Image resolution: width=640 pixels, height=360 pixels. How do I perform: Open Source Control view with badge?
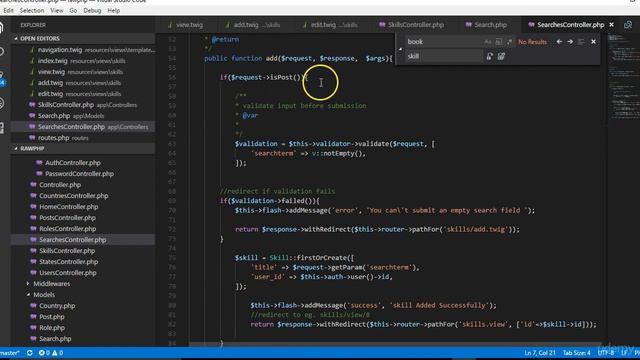click(2, 78)
